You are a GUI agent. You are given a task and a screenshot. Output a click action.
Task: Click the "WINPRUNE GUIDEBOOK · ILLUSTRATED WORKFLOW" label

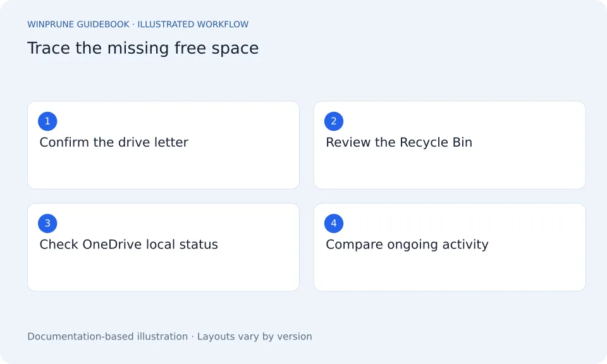coord(138,25)
